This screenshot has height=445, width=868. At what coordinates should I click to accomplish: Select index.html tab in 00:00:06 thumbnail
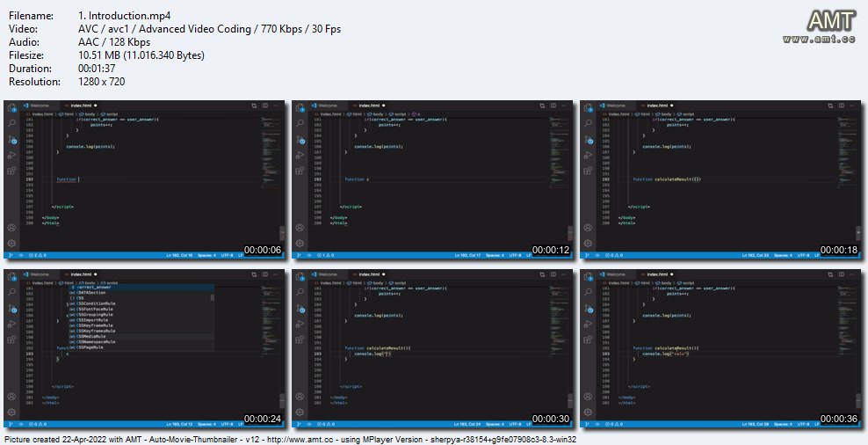click(x=81, y=106)
